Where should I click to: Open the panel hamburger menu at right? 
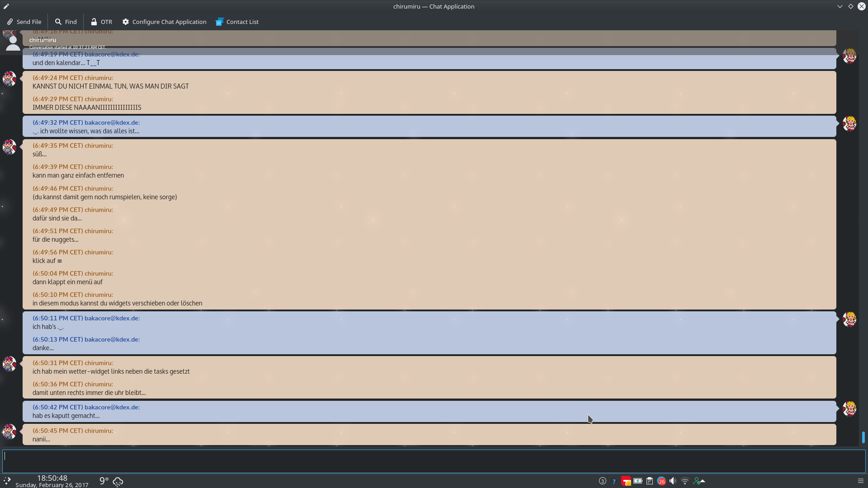click(x=861, y=481)
